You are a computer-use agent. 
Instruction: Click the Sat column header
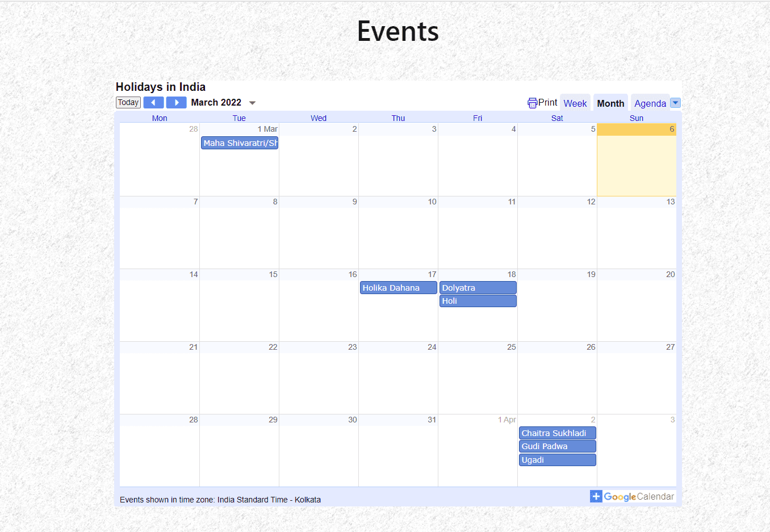tap(557, 118)
